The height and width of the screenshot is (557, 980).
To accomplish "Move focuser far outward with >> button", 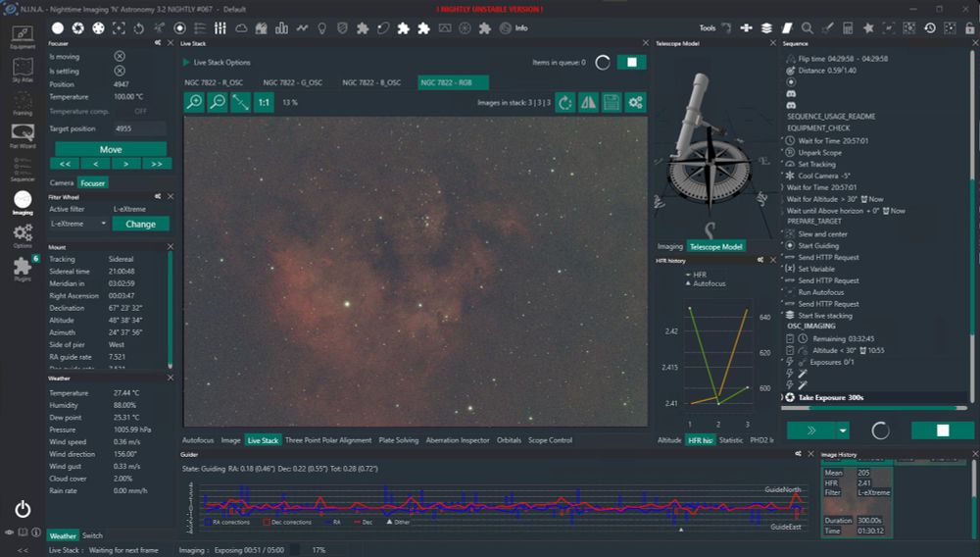I will pyautogui.click(x=156, y=164).
